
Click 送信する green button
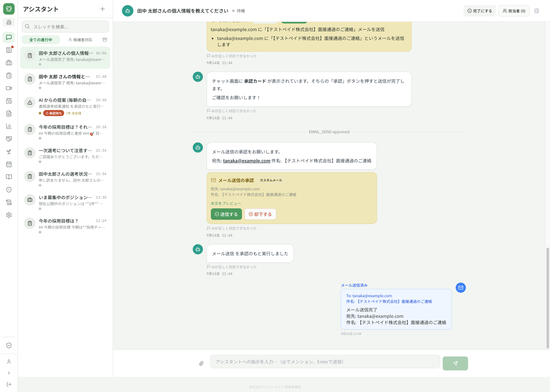[226, 214]
